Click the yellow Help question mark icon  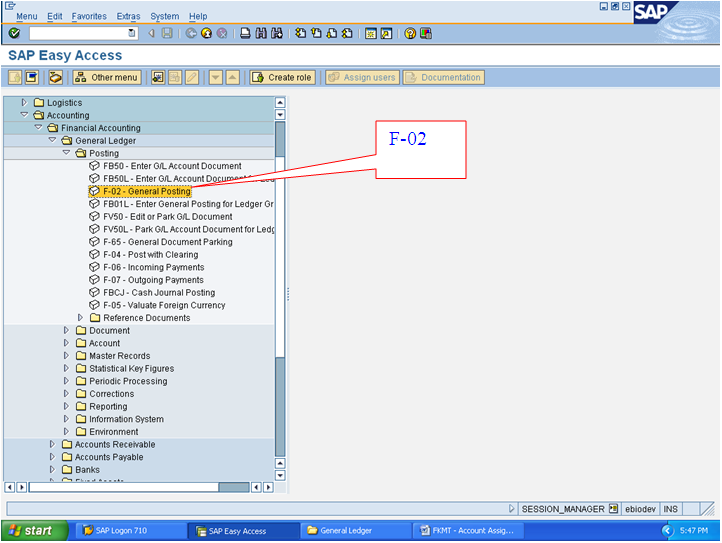tap(410, 33)
